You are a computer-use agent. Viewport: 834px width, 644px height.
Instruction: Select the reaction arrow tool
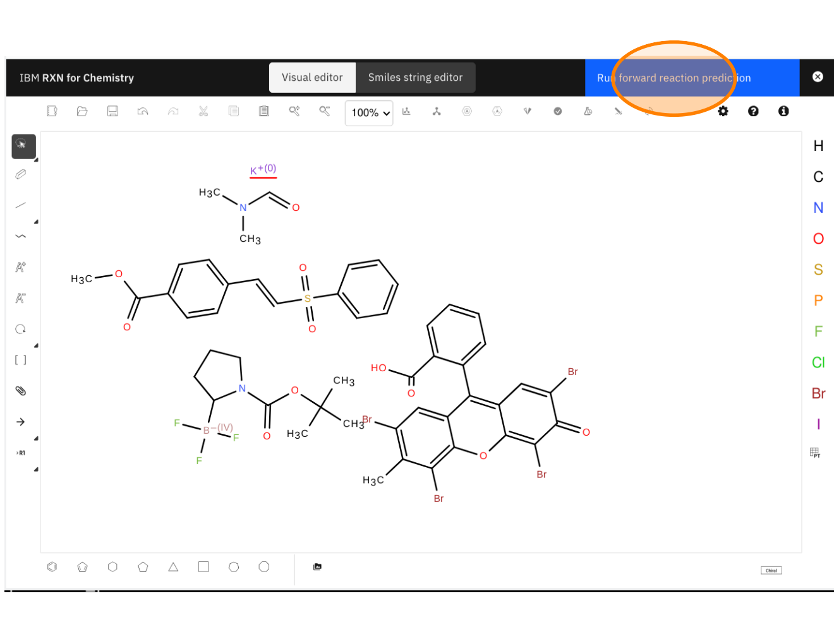click(21, 422)
